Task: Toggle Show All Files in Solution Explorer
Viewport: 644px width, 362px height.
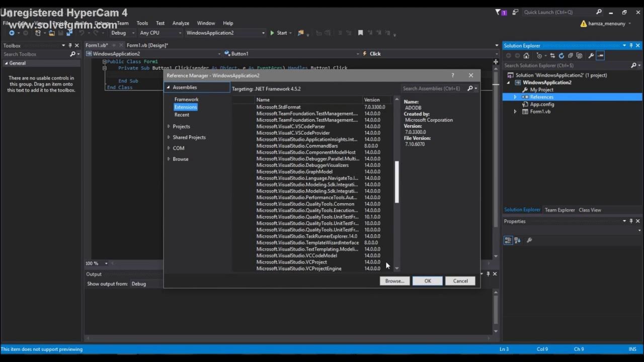Action: point(580,56)
